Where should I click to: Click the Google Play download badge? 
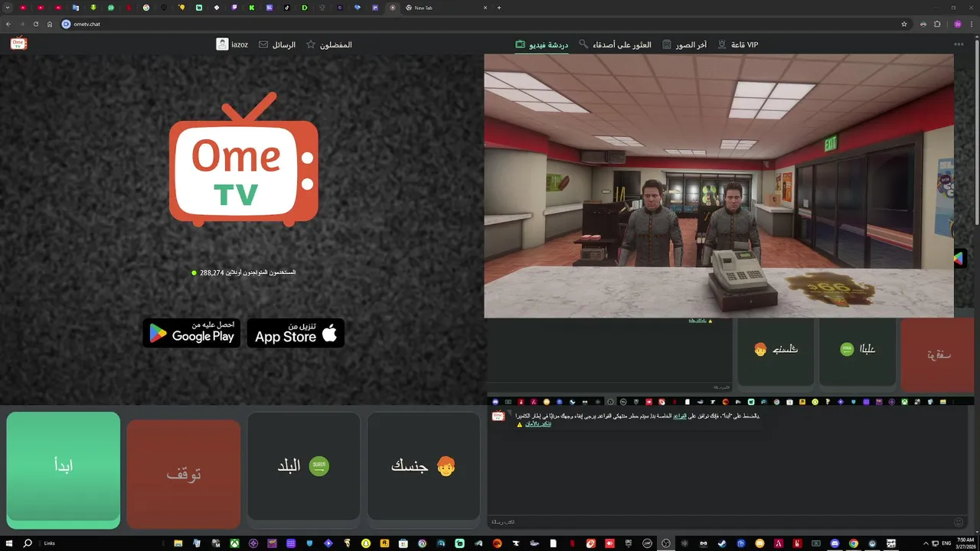tap(191, 333)
